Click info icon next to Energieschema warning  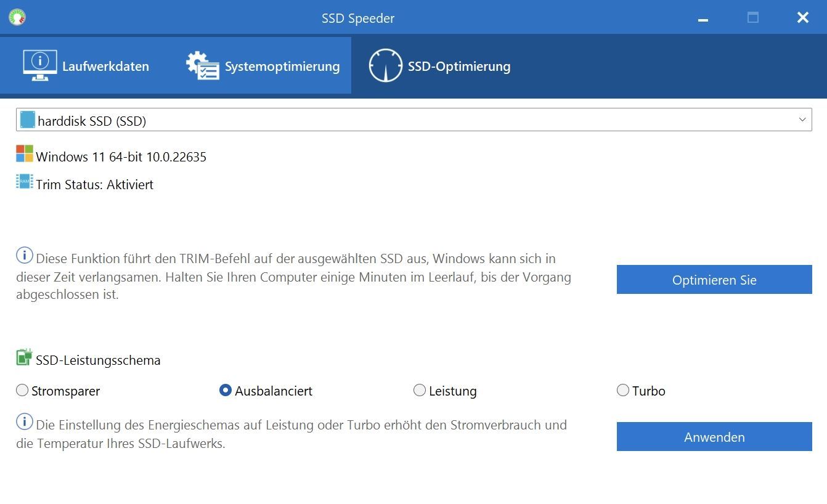(24, 421)
